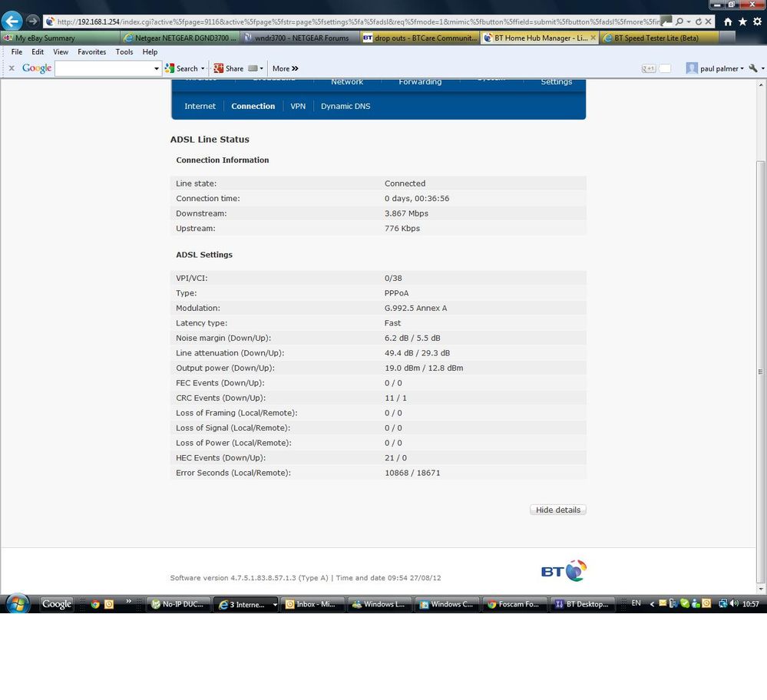Open the Tools menu
Viewport: 767px width, 700px height.
pyautogui.click(x=124, y=52)
